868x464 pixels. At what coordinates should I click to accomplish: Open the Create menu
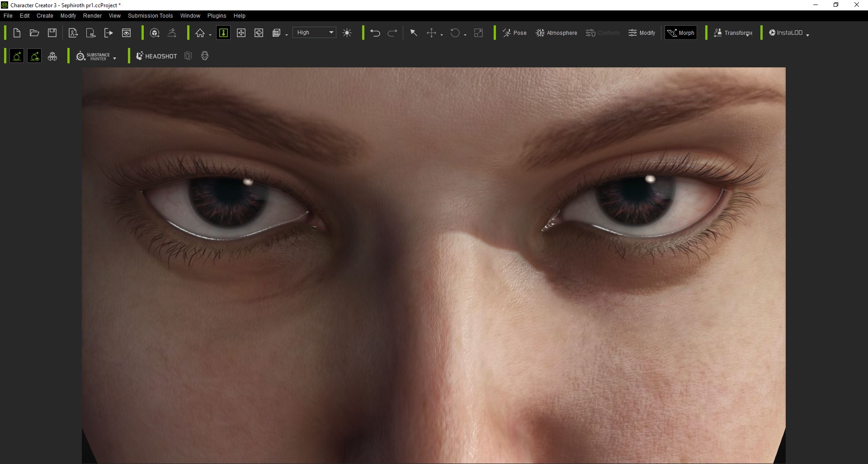point(45,15)
